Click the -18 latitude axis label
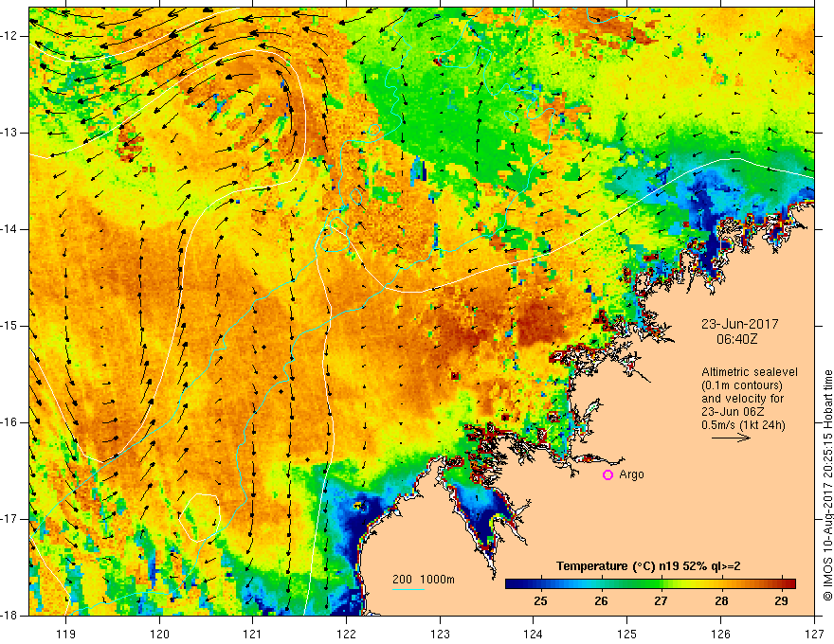The image size is (834, 644). (x=9, y=616)
